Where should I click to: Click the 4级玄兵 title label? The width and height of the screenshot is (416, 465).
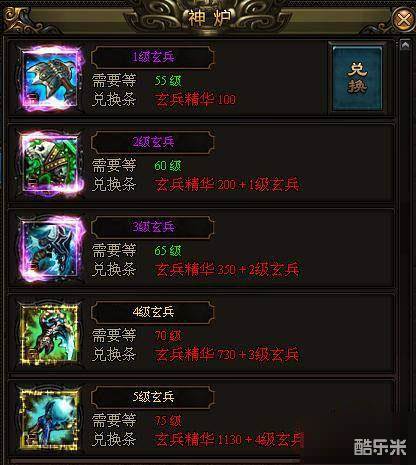pyautogui.click(x=153, y=312)
